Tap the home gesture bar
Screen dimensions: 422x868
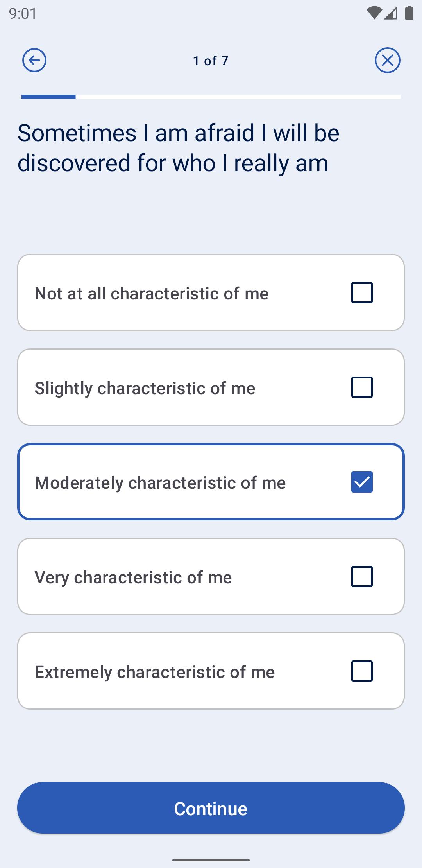(211, 860)
